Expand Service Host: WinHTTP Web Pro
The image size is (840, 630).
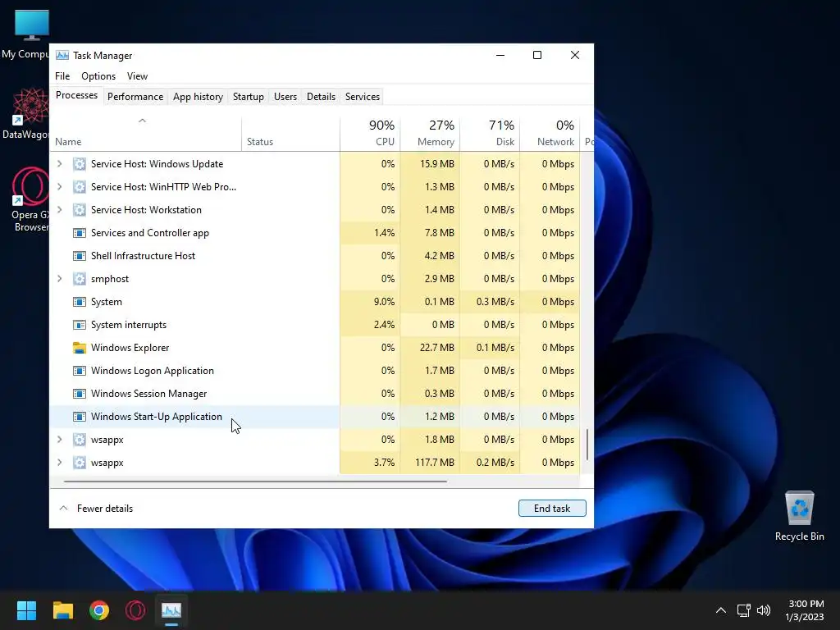click(59, 187)
